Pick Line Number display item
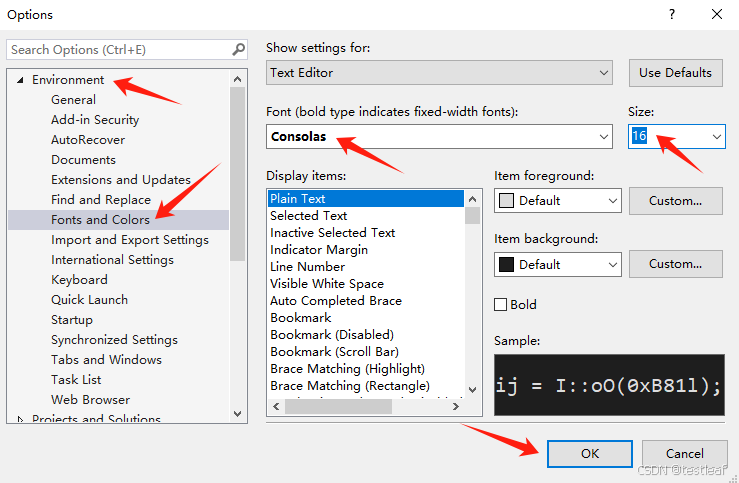The image size is (739, 483). click(x=307, y=267)
